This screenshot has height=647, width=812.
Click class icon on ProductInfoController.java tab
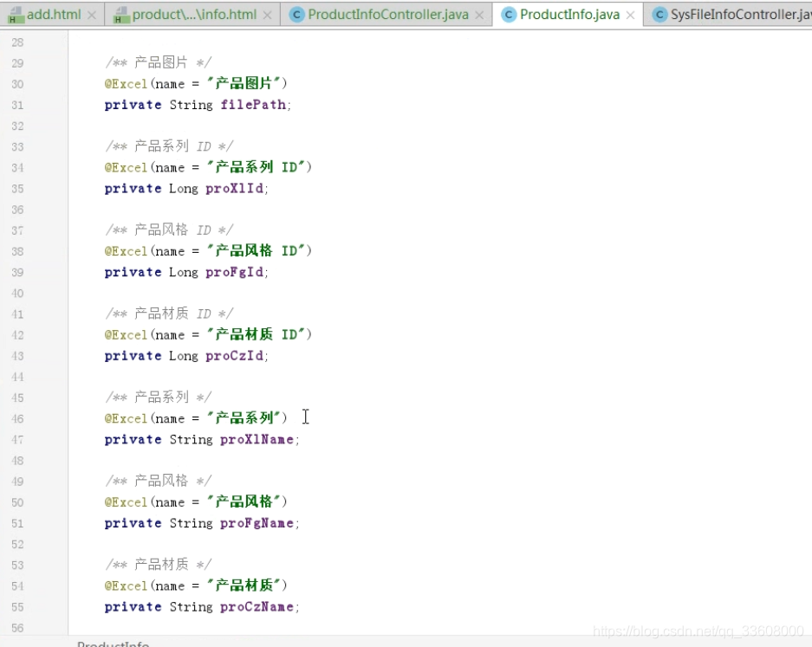296,15
